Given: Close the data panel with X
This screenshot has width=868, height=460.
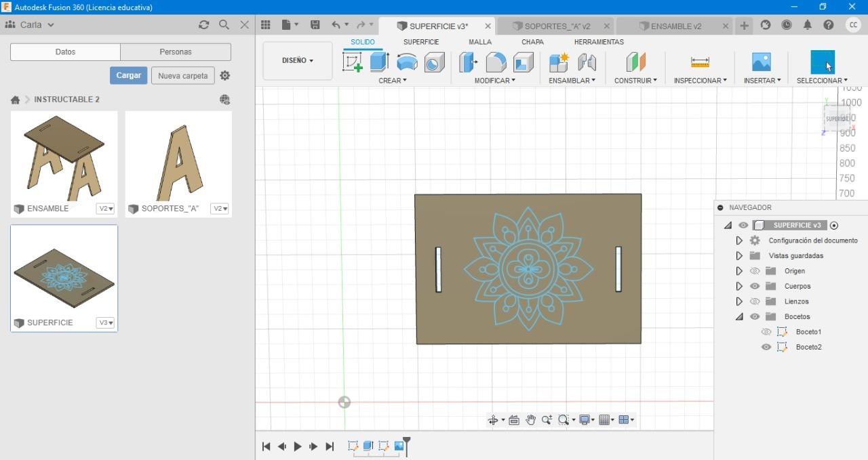Looking at the screenshot, I should (245, 24).
